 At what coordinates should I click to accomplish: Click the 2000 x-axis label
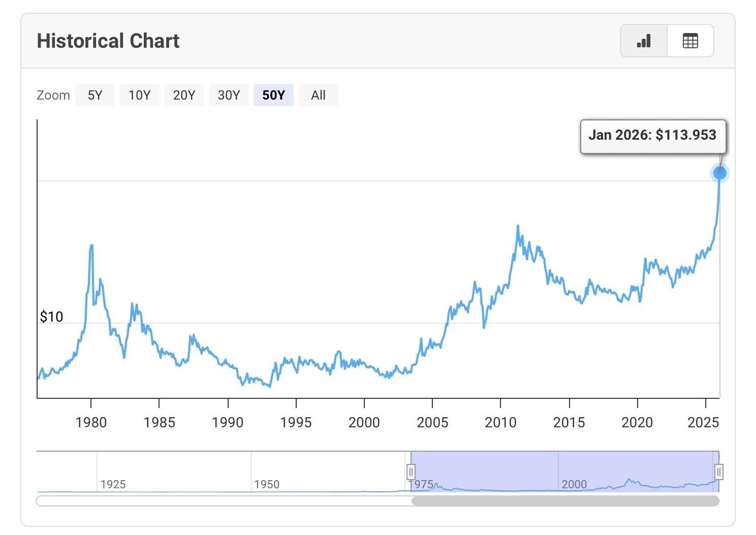tap(364, 422)
